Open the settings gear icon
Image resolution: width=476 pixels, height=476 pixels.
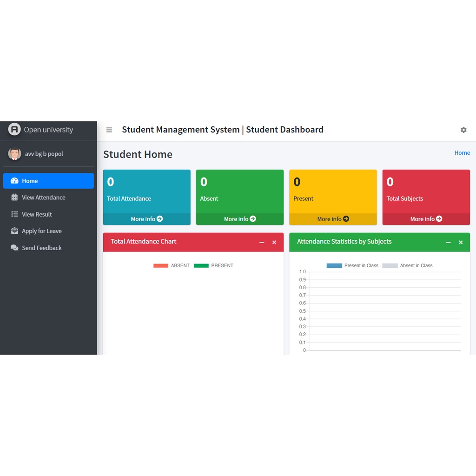pyautogui.click(x=463, y=130)
